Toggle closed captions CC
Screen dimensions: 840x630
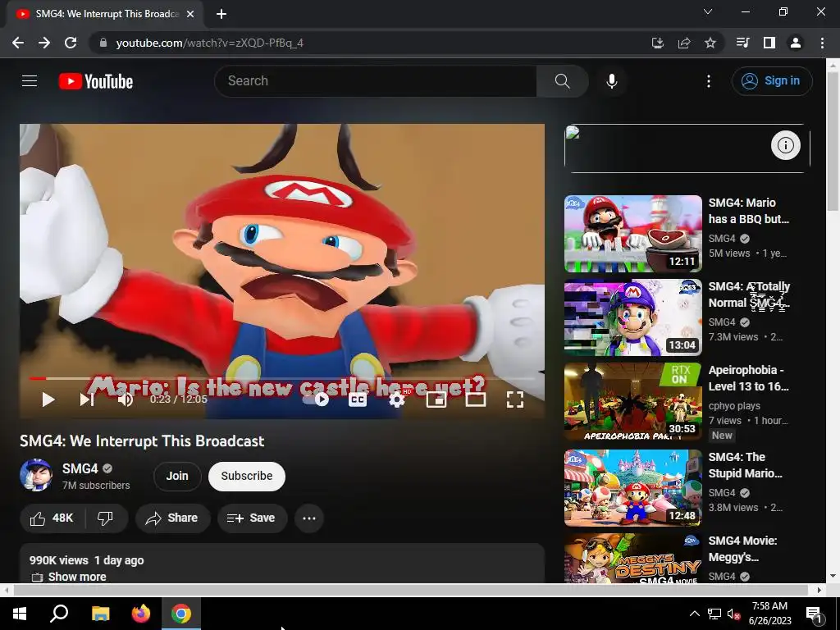click(x=358, y=399)
